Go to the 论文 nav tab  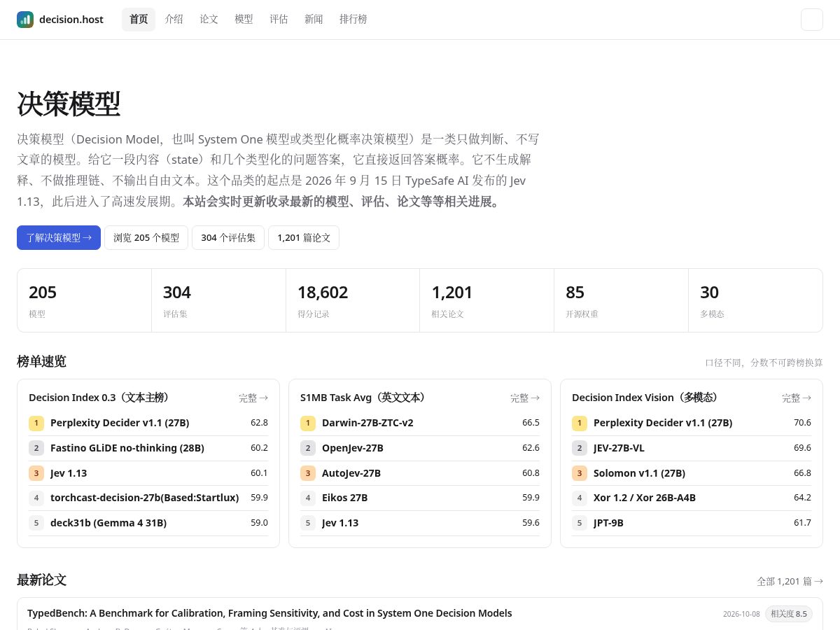click(x=209, y=20)
